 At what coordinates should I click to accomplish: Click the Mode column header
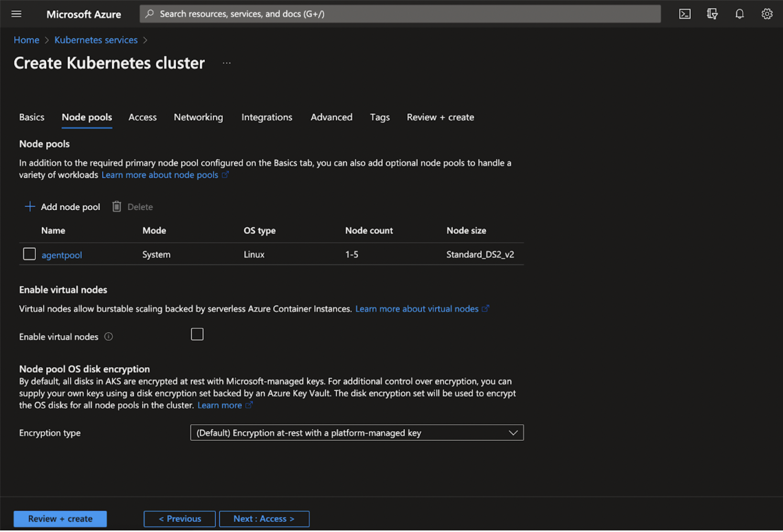(154, 230)
